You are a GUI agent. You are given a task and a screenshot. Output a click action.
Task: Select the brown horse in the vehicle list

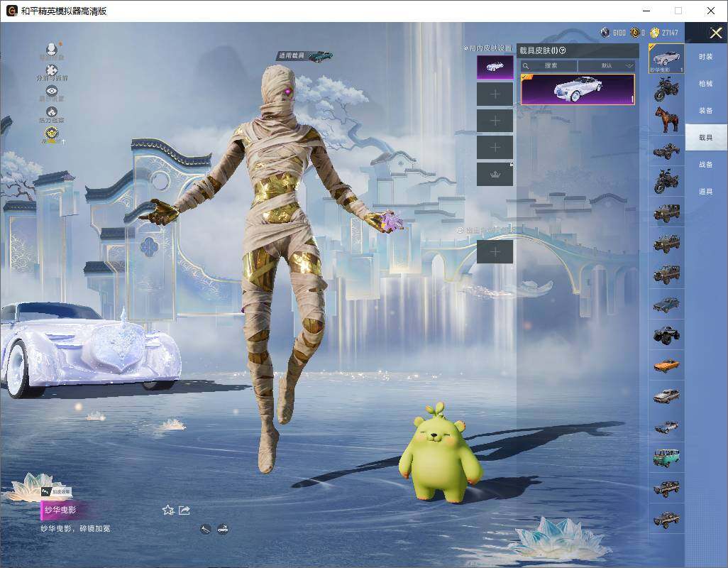coord(666,119)
